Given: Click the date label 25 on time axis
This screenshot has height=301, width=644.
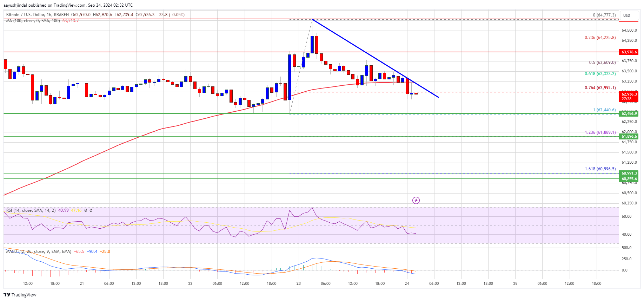Looking at the screenshot, I should (x=515, y=283).
